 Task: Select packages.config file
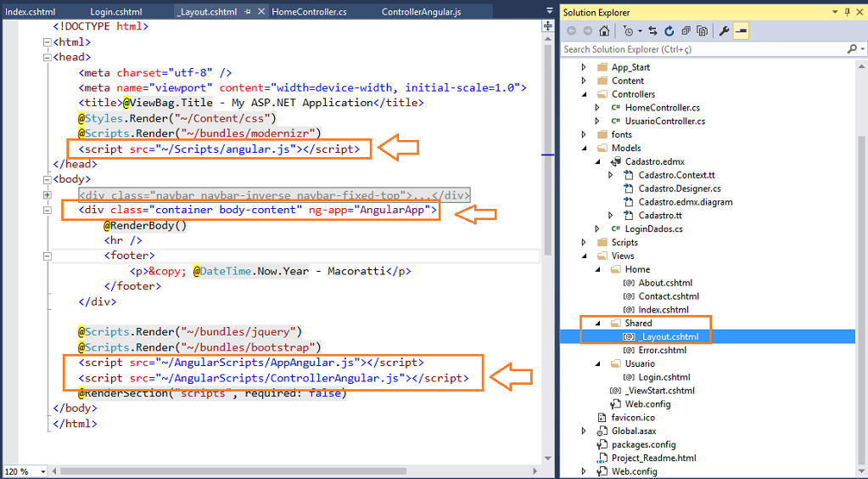coord(643,445)
